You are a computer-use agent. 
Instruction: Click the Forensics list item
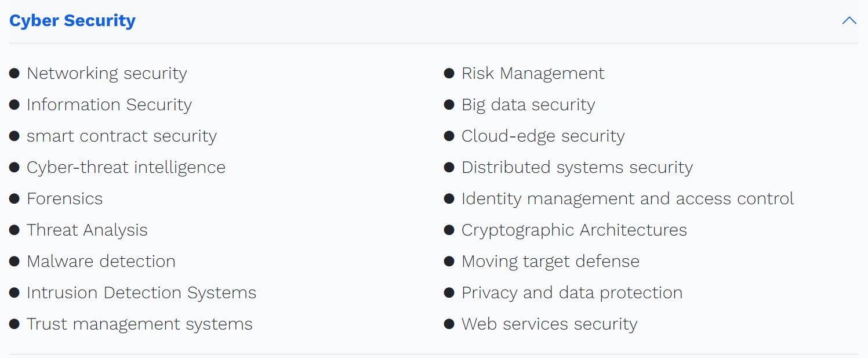[64, 199]
